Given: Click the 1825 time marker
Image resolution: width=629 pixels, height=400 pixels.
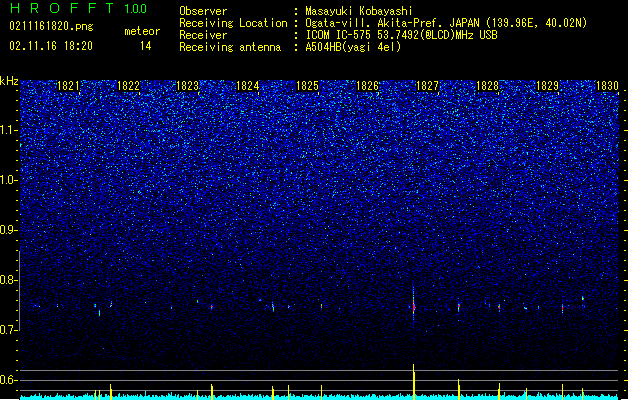Looking at the screenshot, I should [x=307, y=86].
